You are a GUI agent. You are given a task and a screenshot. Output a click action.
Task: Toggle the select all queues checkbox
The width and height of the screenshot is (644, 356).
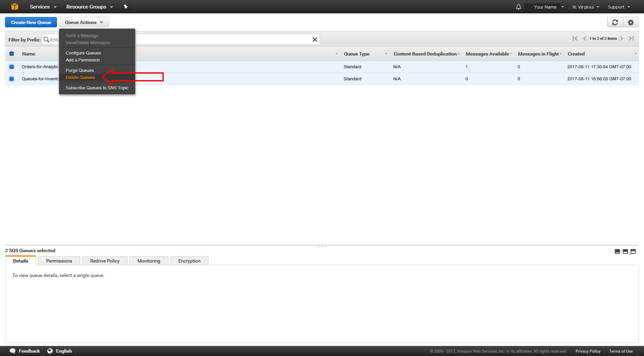(12, 54)
